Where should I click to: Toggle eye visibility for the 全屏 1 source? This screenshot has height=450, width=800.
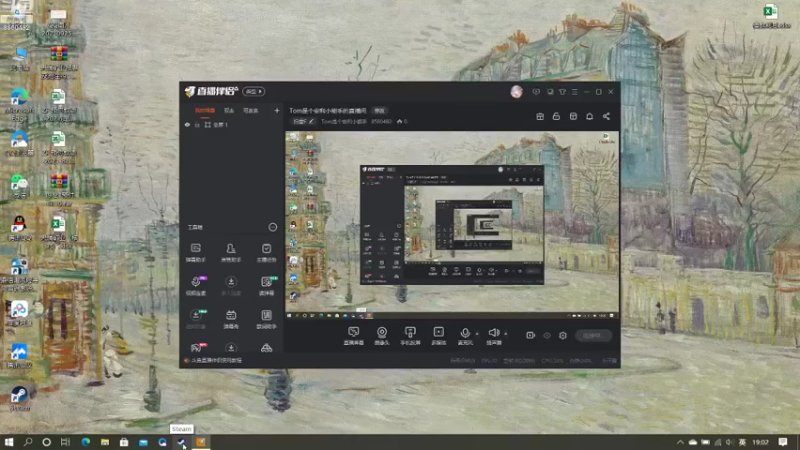click(x=187, y=124)
